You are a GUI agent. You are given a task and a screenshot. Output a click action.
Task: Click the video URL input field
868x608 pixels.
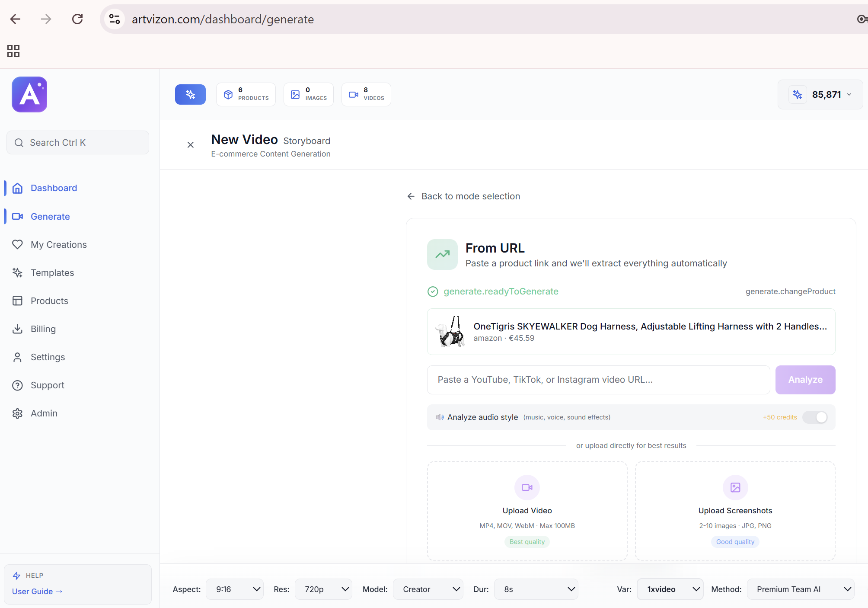598,380
